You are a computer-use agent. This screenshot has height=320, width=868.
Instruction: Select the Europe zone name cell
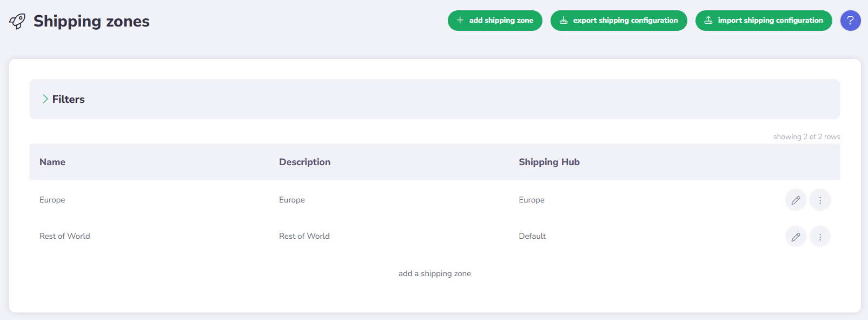pyautogui.click(x=52, y=200)
